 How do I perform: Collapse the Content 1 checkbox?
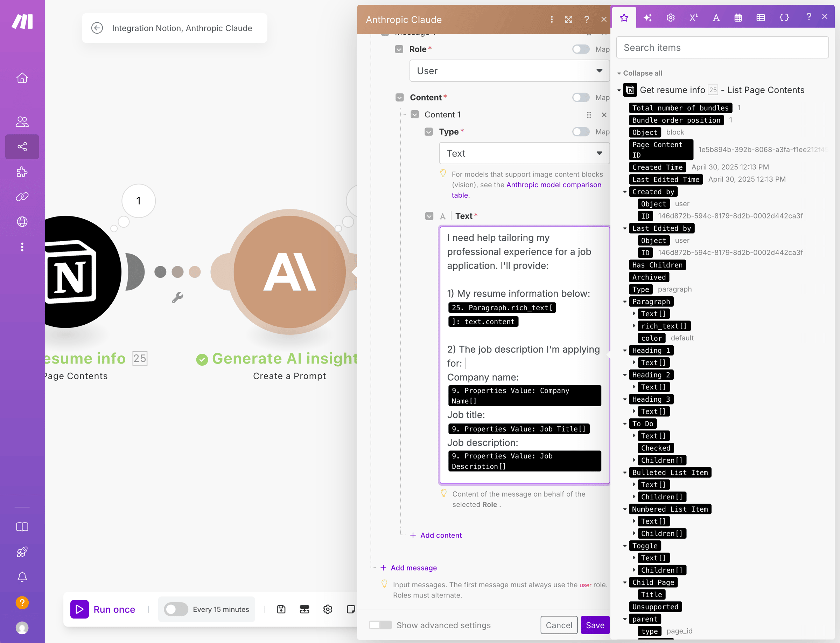point(415,115)
